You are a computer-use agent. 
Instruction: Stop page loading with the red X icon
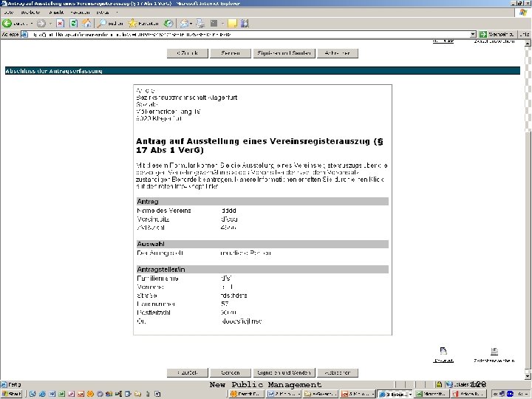tap(61, 23)
